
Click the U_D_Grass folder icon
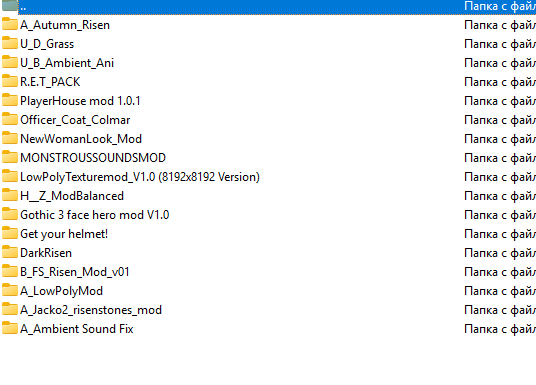[x=10, y=43]
